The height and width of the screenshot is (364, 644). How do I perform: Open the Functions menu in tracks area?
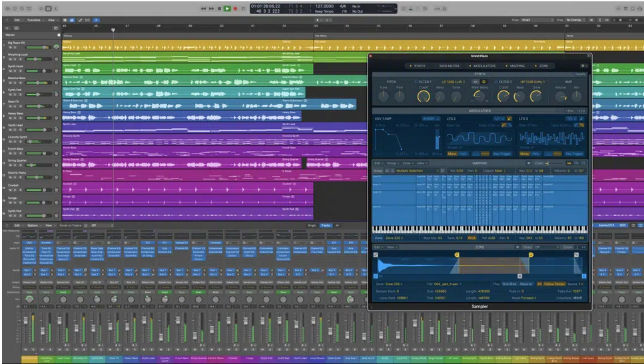coord(34,20)
